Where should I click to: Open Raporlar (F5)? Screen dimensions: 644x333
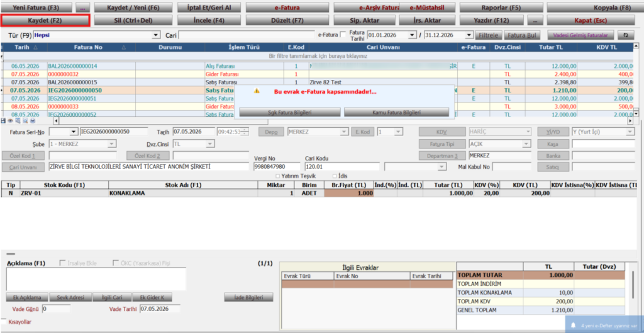501,8
